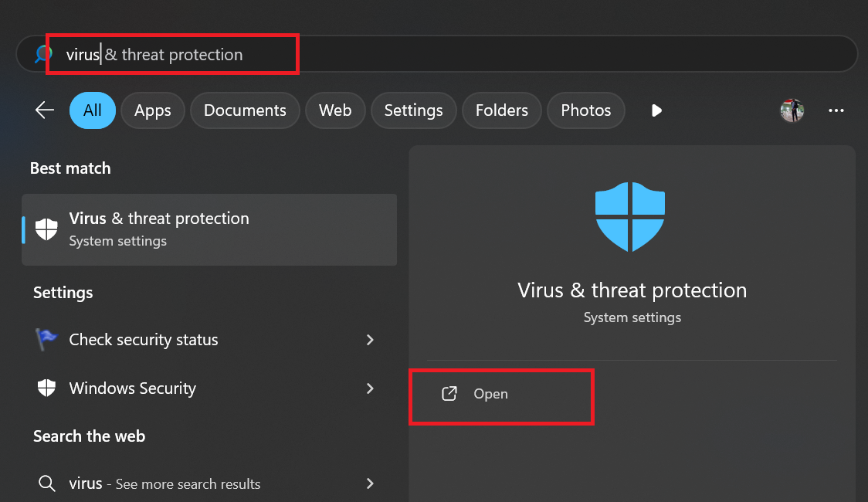Click inside the search text field
This screenshot has width=868, height=502.
tap(463, 54)
